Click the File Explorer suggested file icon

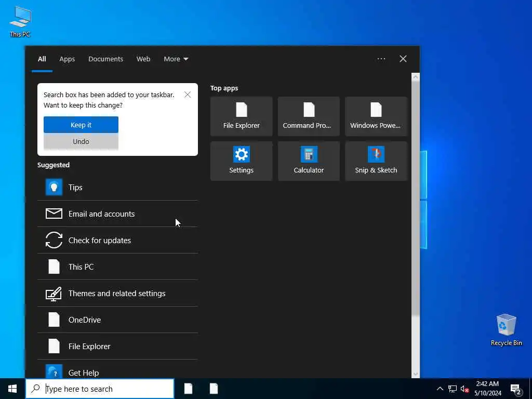click(x=54, y=346)
